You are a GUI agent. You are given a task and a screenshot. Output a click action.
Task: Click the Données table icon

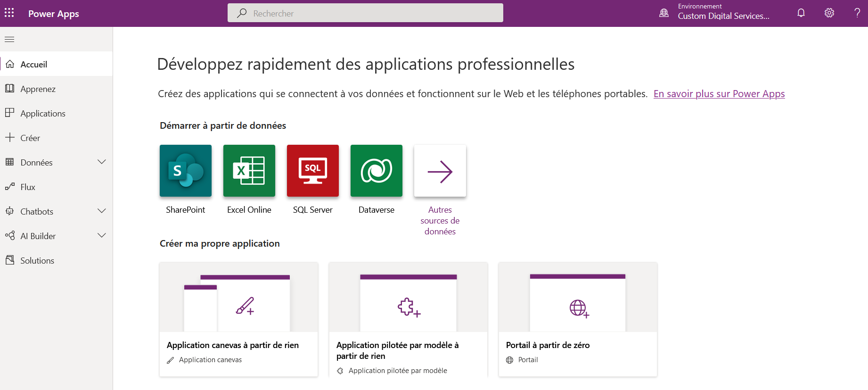pyautogui.click(x=10, y=162)
